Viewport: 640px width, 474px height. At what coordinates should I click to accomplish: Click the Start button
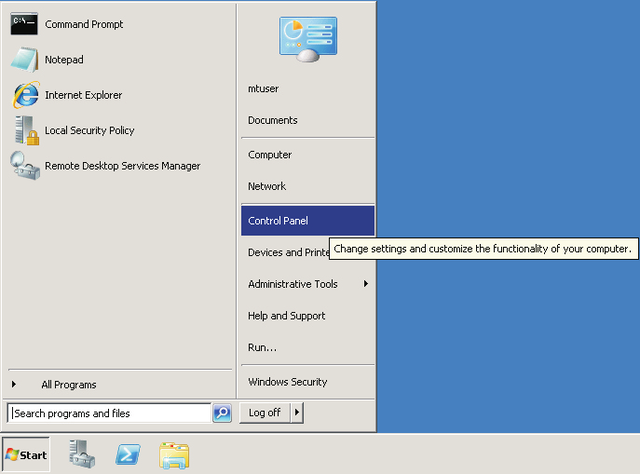click(x=26, y=455)
